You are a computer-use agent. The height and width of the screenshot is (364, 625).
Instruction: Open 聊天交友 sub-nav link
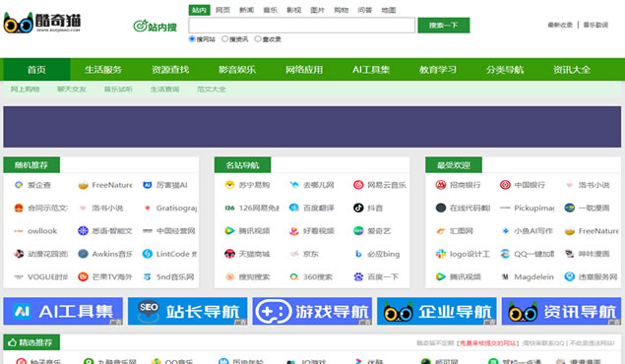tap(72, 90)
